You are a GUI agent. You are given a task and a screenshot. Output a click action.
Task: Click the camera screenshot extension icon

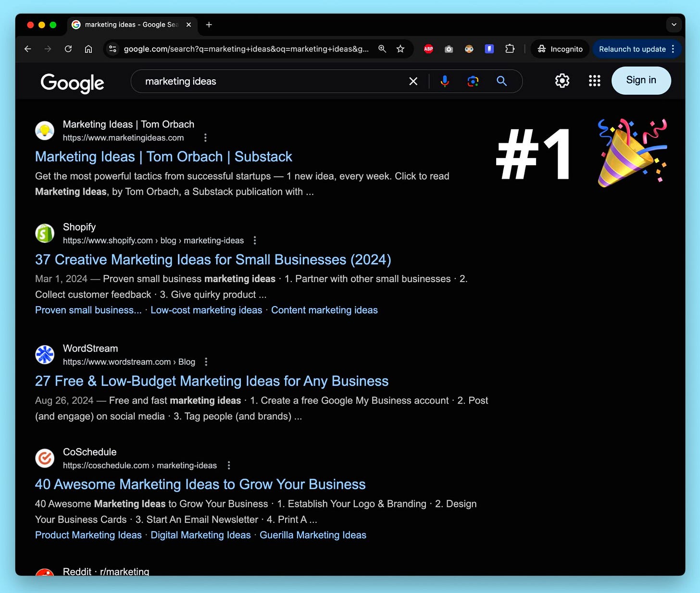(449, 49)
